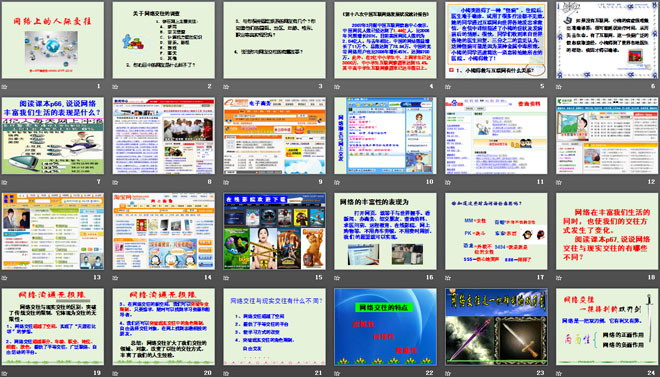Click the animation star icon under slide 15
This screenshot has height=377, width=660.
tap(226, 278)
